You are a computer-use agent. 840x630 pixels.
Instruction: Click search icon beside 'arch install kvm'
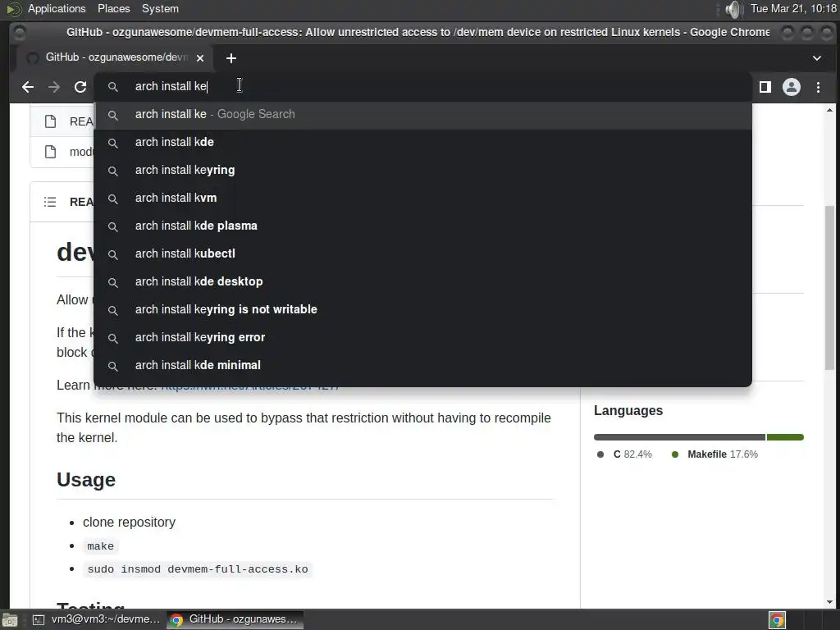point(113,199)
